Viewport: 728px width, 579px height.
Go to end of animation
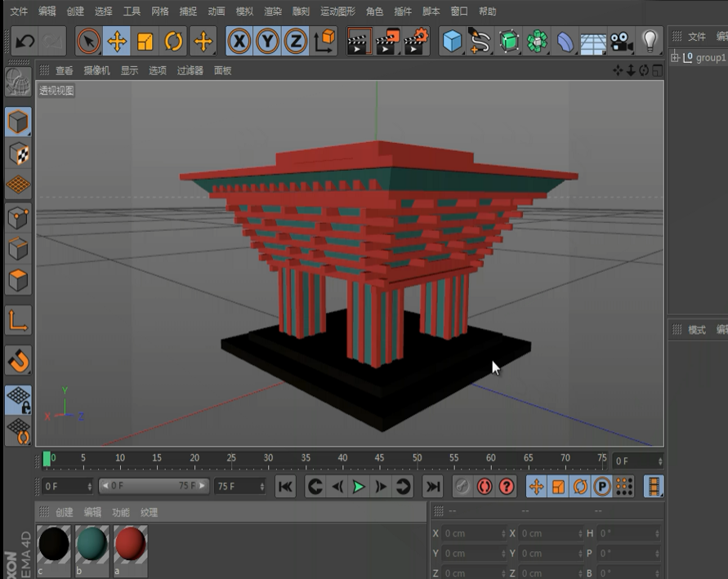(433, 487)
